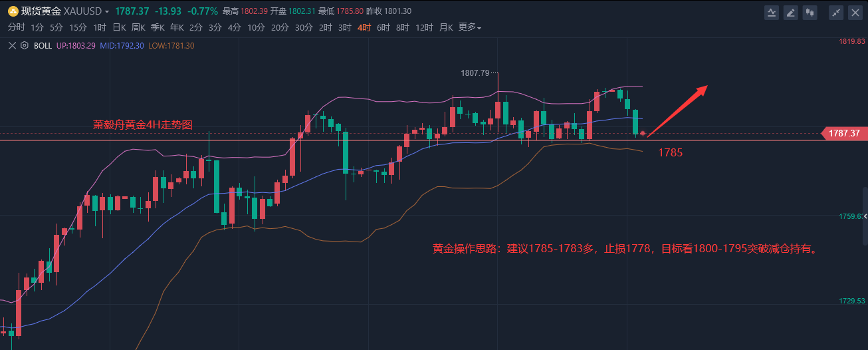Switch to 月K timeframe

(x=445, y=27)
